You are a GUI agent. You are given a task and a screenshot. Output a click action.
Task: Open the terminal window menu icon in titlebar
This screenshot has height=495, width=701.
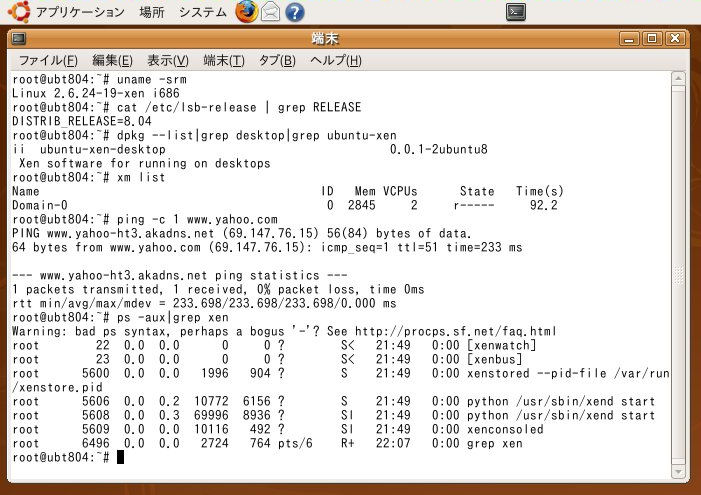coord(19,39)
